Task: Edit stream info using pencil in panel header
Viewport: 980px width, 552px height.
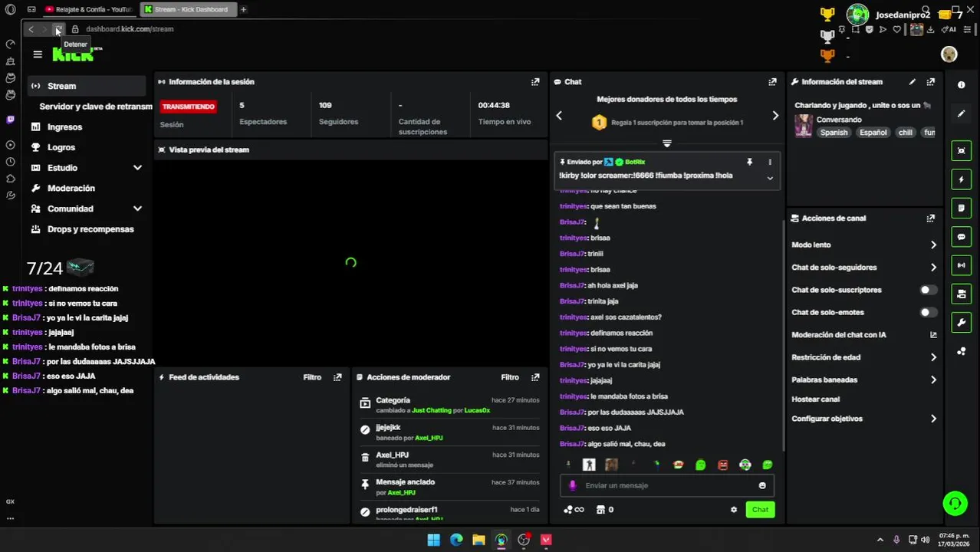Action: (x=912, y=82)
